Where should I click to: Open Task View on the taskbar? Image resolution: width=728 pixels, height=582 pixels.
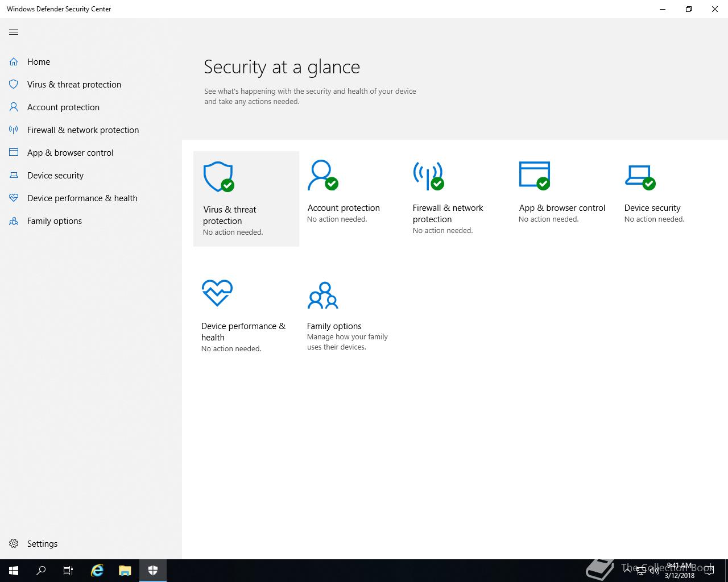[68, 571]
